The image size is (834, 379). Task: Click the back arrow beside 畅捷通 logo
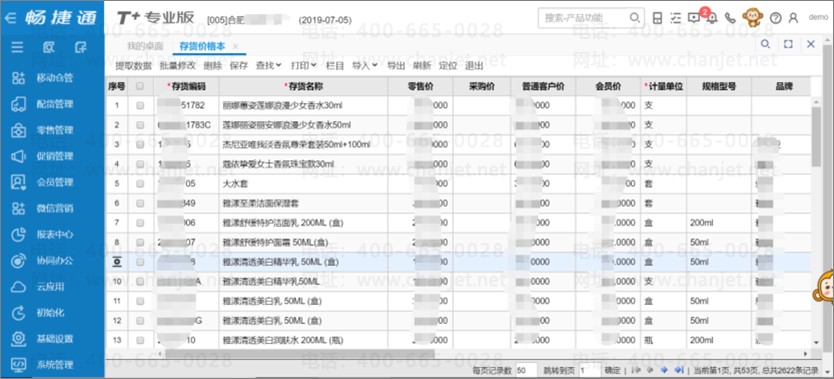click(10, 18)
